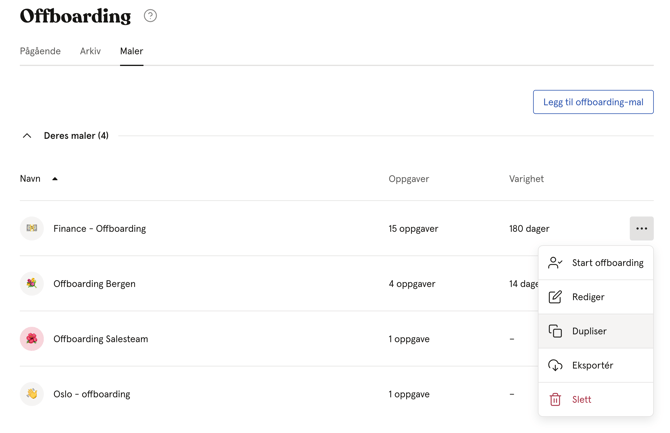Screen dimensions: 670x433
Task: Collapse the Deres maler section chevron
Action: tap(27, 136)
